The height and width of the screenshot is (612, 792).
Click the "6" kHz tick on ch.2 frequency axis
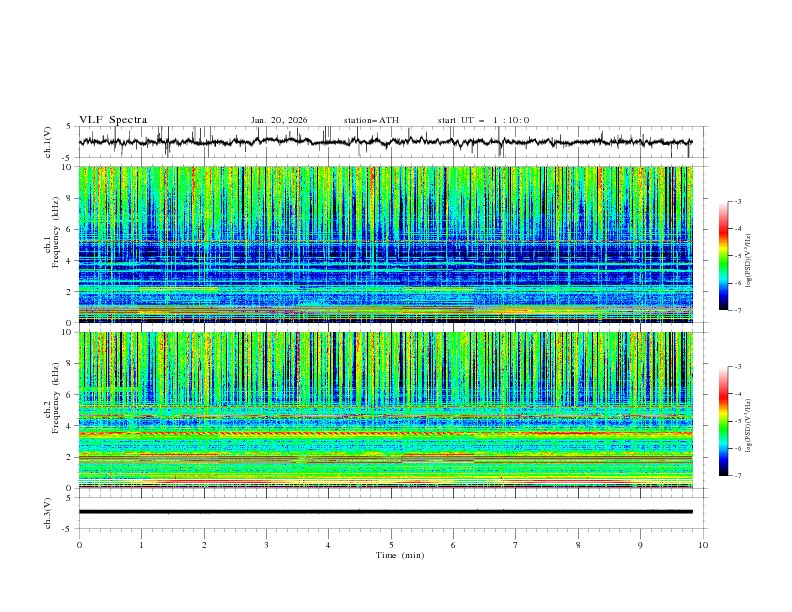pyautogui.click(x=70, y=395)
